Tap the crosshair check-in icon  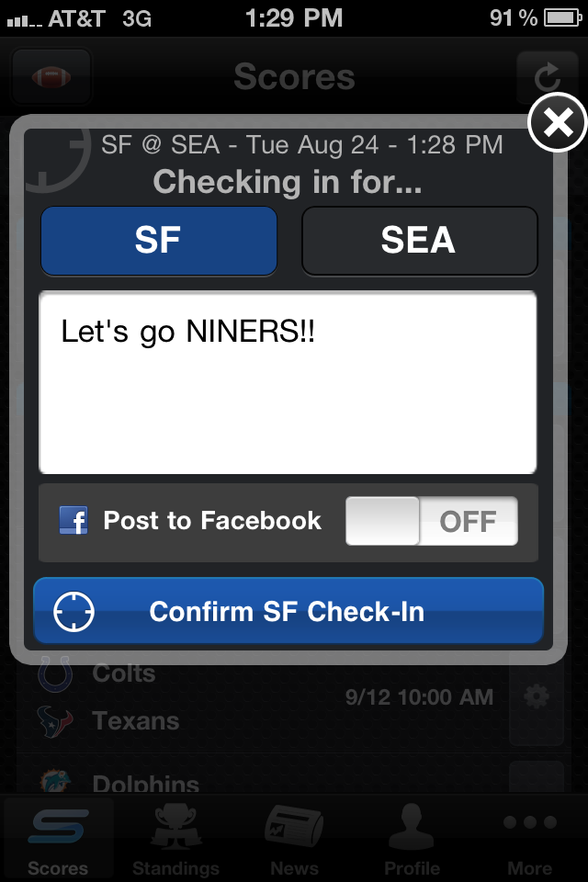tap(74, 612)
